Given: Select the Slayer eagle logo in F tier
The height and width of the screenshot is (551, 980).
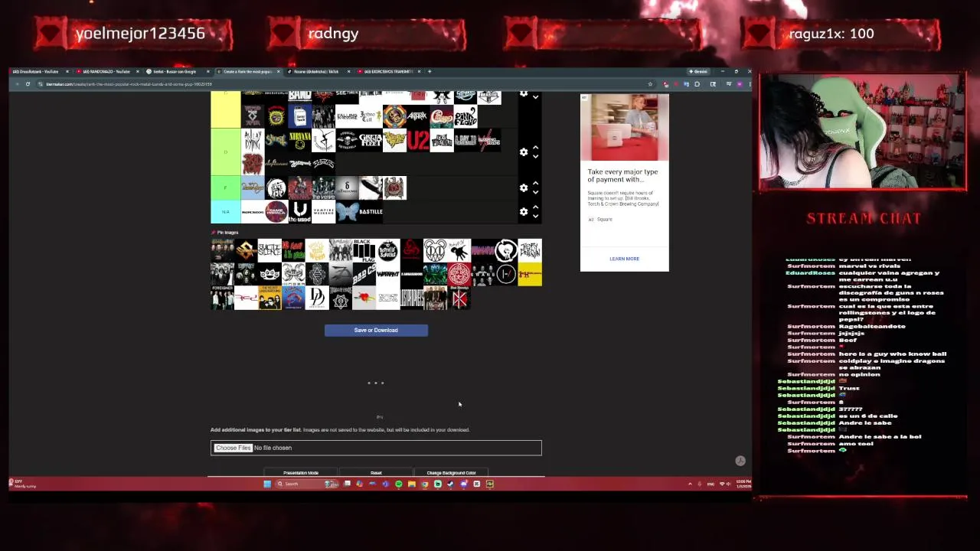Looking at the screenshot, I should tap(394, 187).
